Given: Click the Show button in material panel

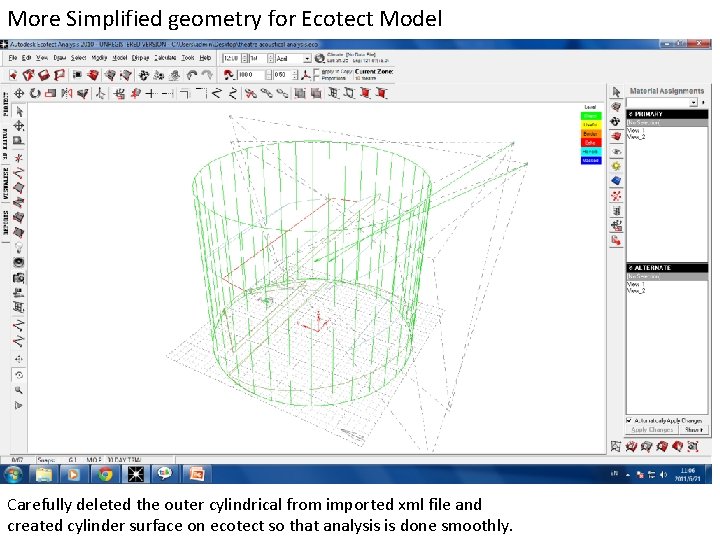Looking at the screenshot, I should click(x=693, y=430).
